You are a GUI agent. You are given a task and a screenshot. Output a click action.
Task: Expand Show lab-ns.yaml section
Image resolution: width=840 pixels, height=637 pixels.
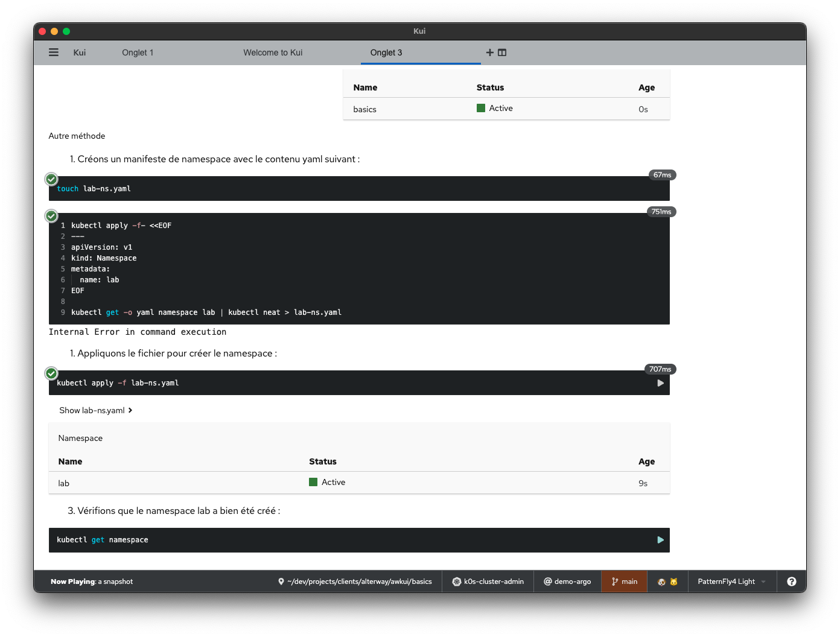point(95,410)
